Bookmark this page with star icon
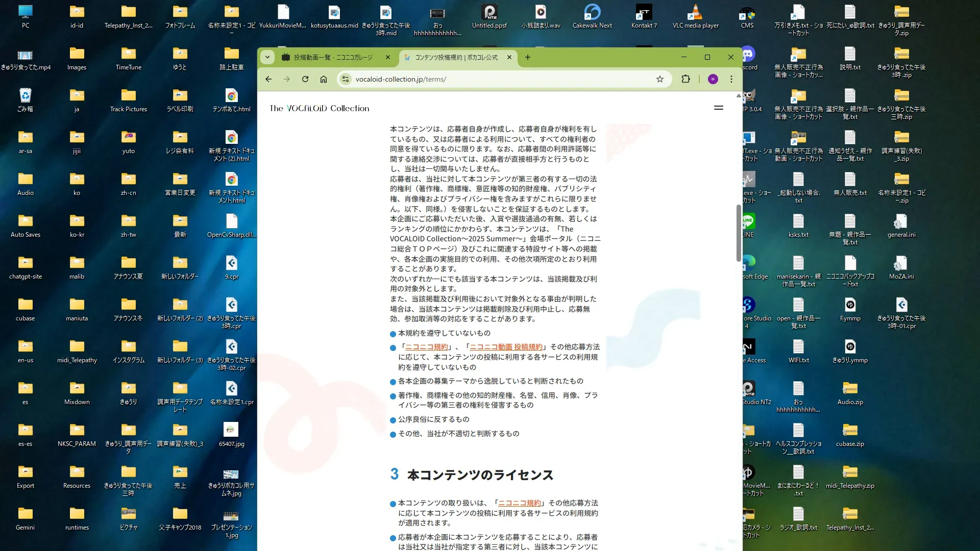This screenshot has height=551, width=980. [x=660, y=79]
